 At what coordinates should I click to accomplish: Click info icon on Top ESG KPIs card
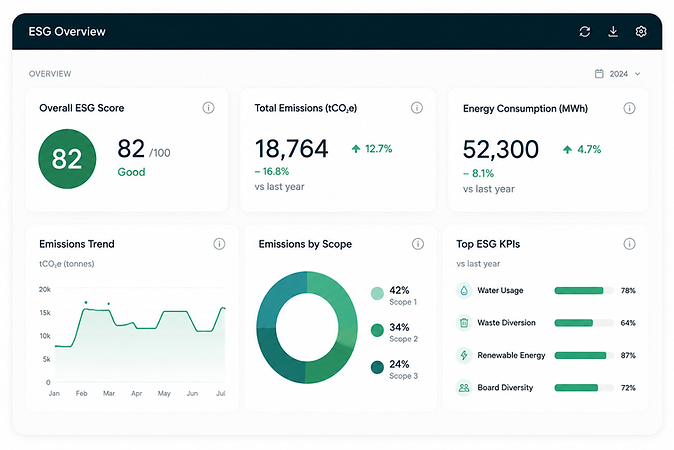tap(629, 244)
